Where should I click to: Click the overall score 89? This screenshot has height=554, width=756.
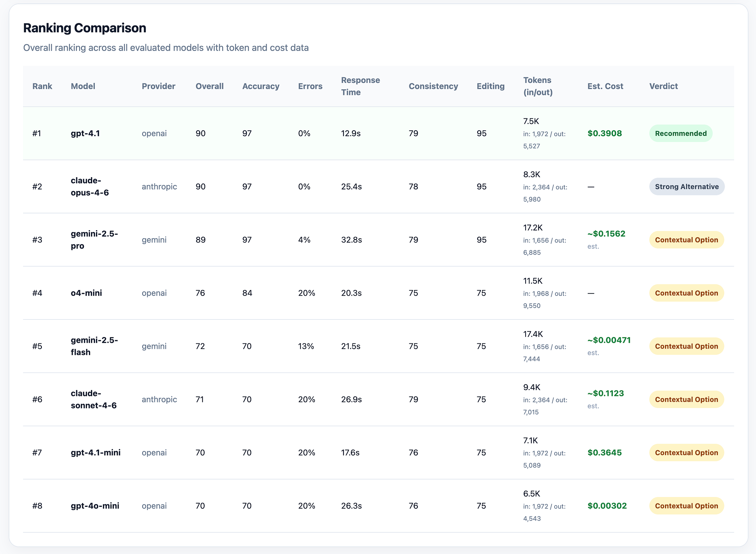point(201,240)
